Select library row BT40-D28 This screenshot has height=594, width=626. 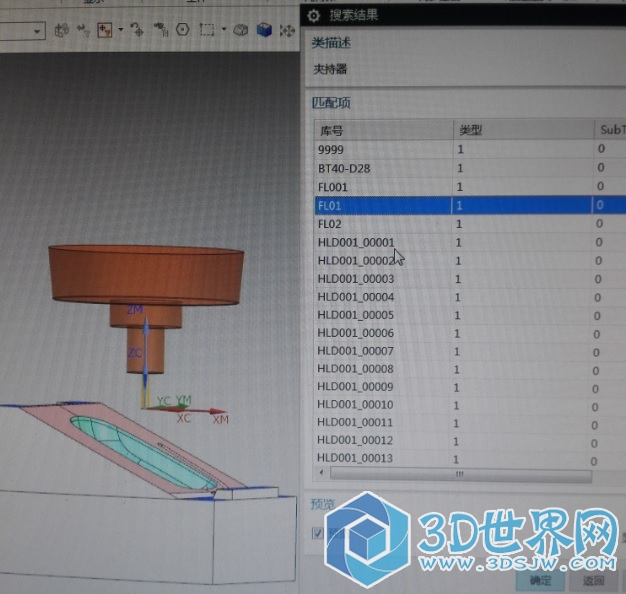[x=470, y=168]
